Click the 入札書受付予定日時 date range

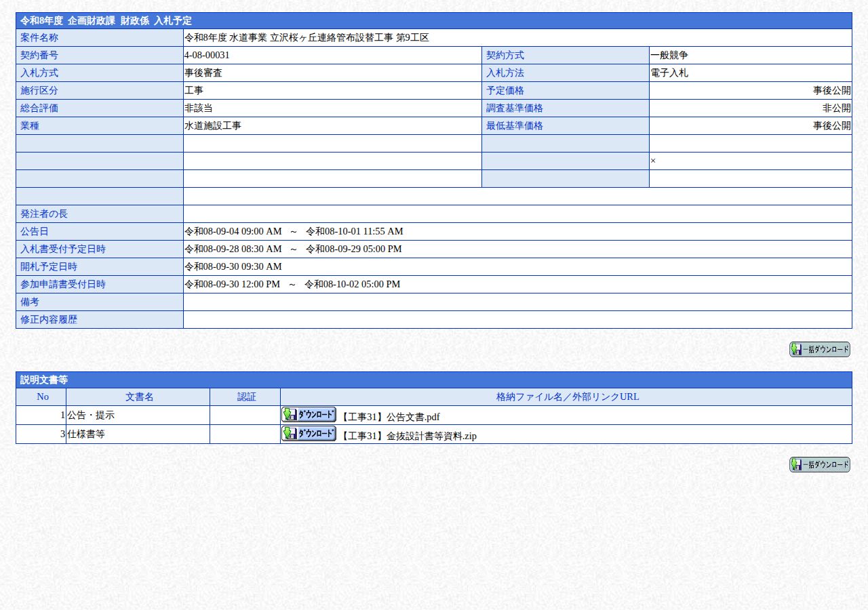click(293, 249)
